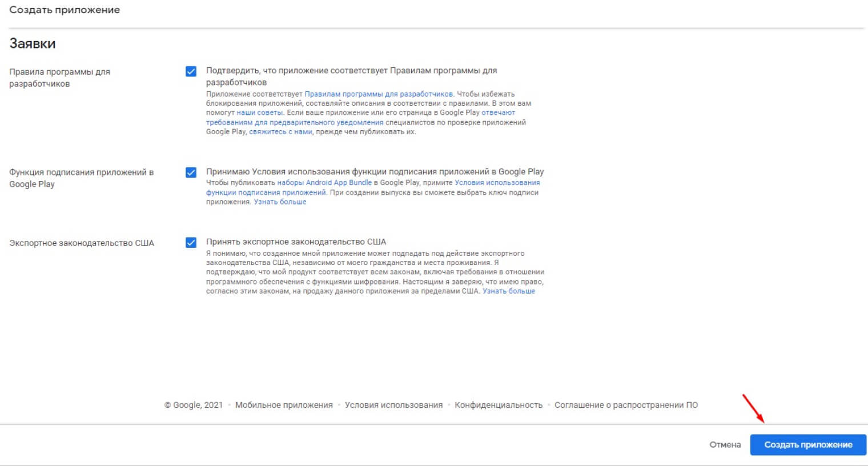The width and height of the screenshot is (868, 466).
Task: Click 'Узнать больше' under US export laws
Action: pos(508,291)
